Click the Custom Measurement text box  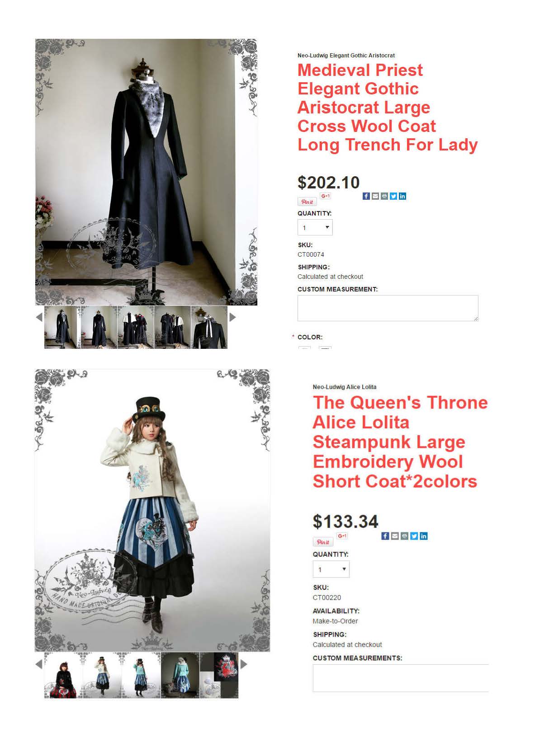pyautogui.click(x=388, y=308)
